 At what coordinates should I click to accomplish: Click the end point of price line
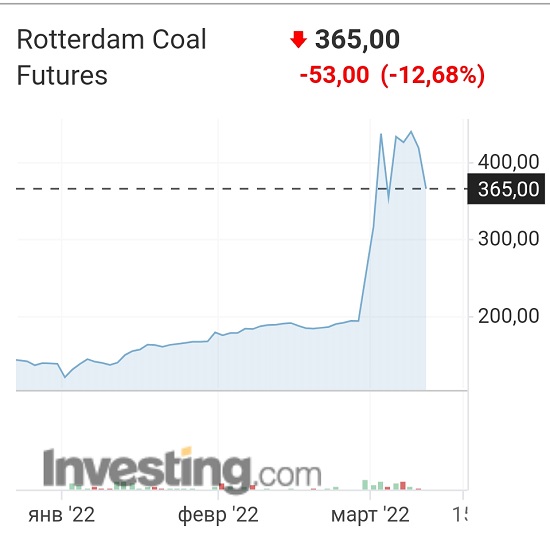[426, 188]
